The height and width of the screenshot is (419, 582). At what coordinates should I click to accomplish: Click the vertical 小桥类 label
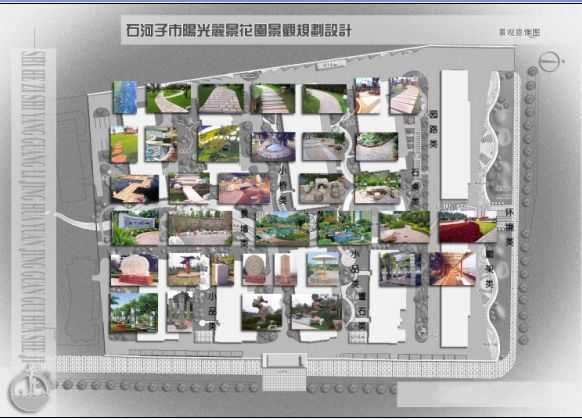(284, 186)
